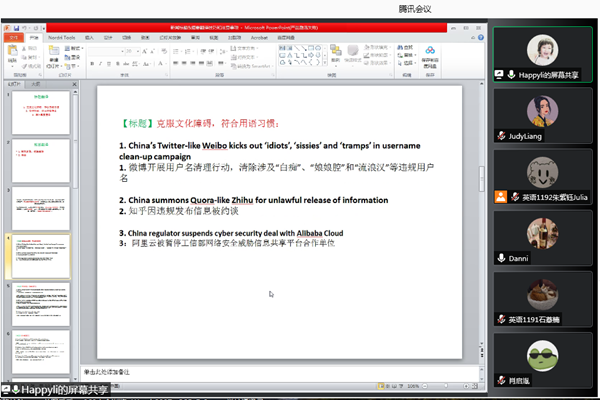Close the slide thumbnails pane
The width and height of the screenshot is (600, 400).
pyautogui.click(x=75, y=84)
